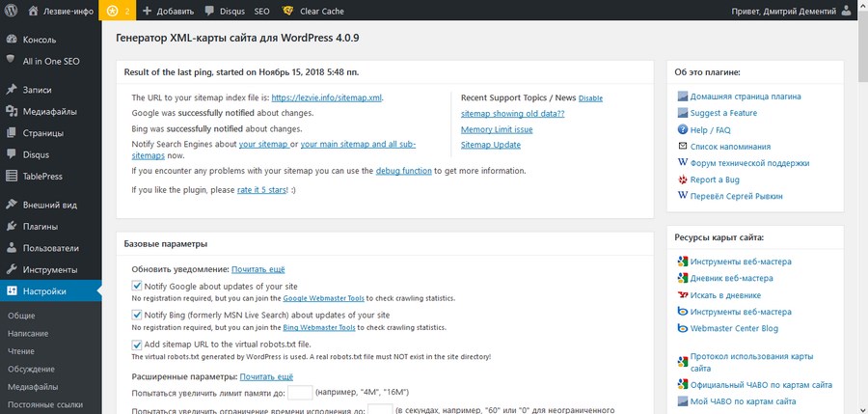The height and width of the screenshot is (414, 868).
Task: Toggle Notify Bing about updates checkbox
Action: 137,315
